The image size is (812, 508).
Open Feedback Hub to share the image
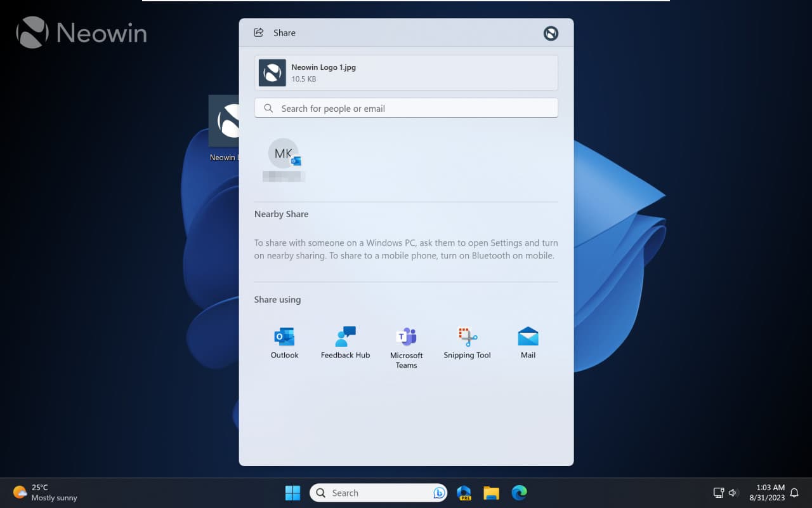coord(345,341)
